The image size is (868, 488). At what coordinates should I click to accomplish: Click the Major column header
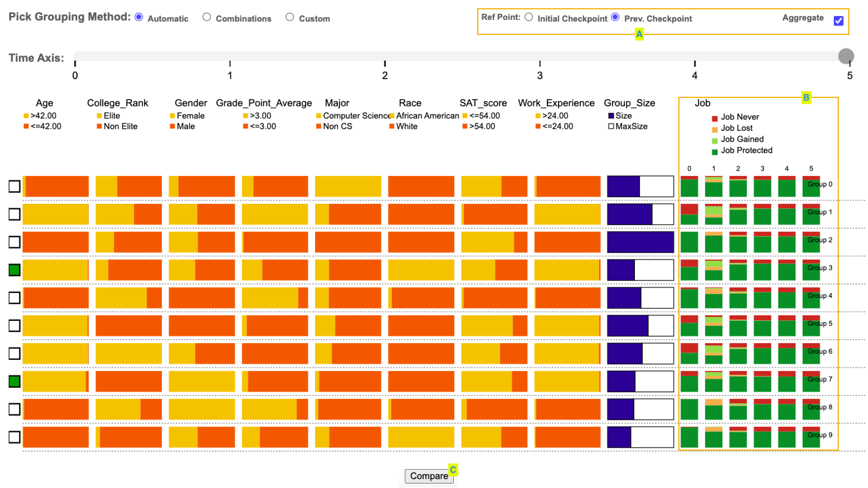click(x=337, y=103)
